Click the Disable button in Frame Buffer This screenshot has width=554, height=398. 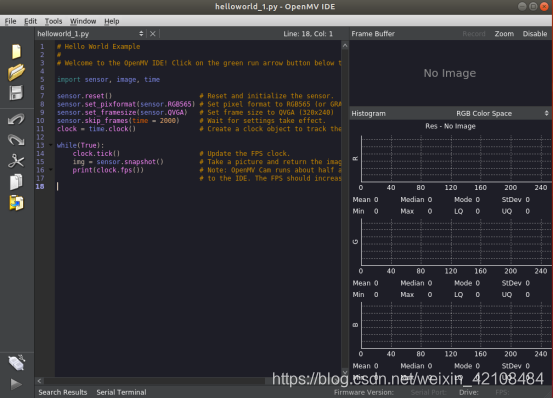535,34
